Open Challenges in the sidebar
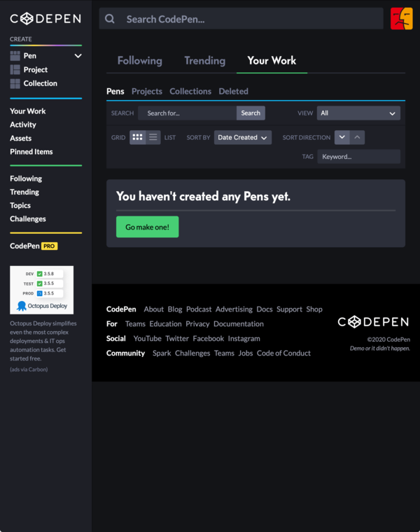Screen dimensions: 420x532 tap(28, 219)
